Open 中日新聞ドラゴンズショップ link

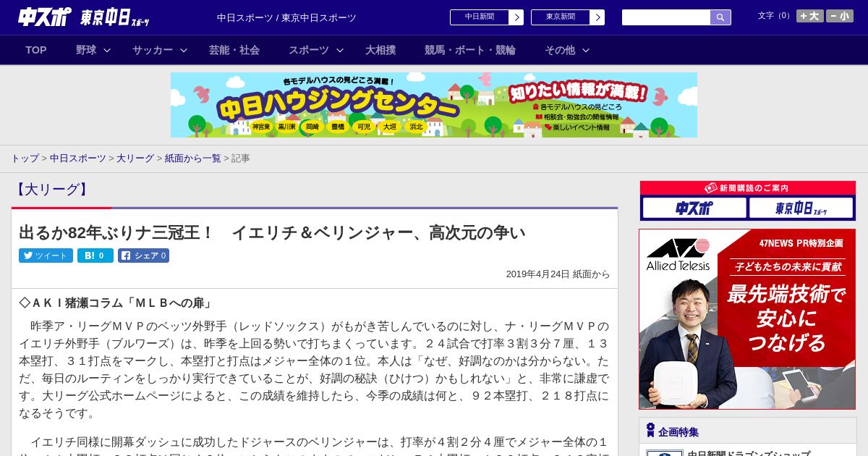pyautogui.click(x=749, y=453)
